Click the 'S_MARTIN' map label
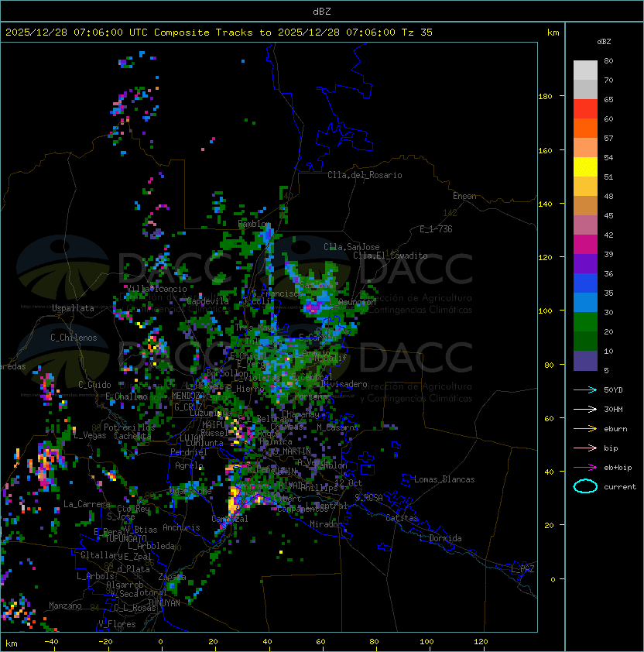 [x=292, y=451]
